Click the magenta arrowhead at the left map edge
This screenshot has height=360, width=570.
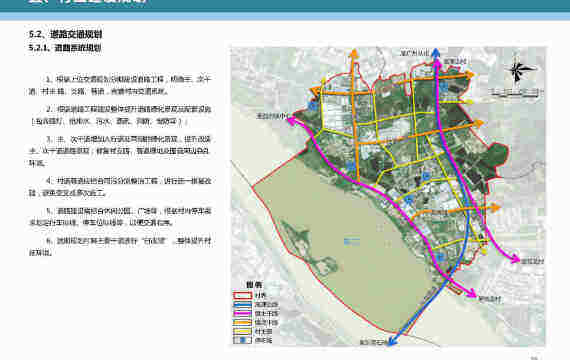point(291,118)
